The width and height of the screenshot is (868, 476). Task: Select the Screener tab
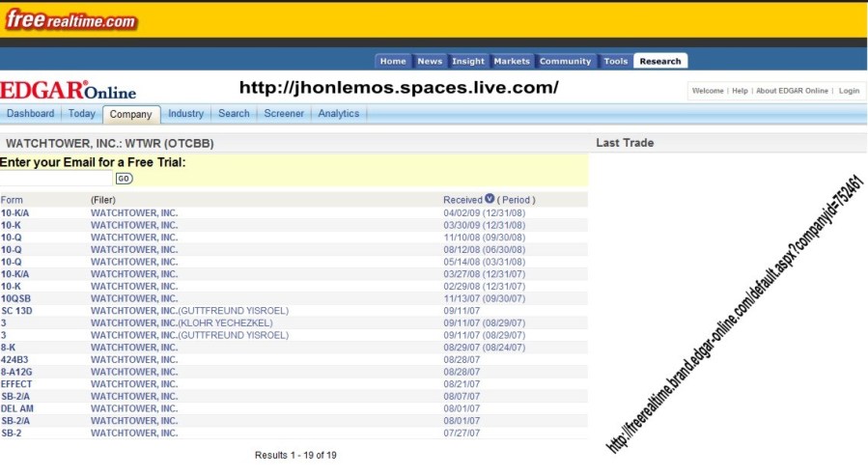tap(284, 114)
